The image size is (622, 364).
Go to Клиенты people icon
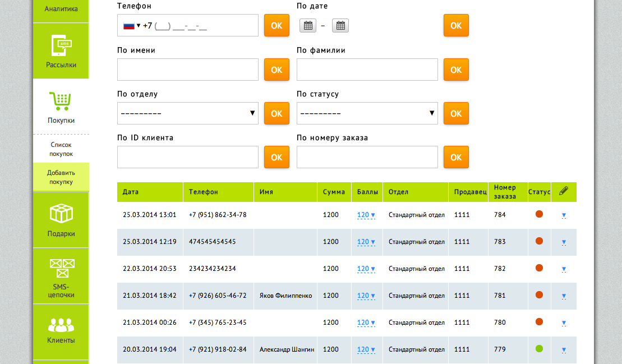61,324
